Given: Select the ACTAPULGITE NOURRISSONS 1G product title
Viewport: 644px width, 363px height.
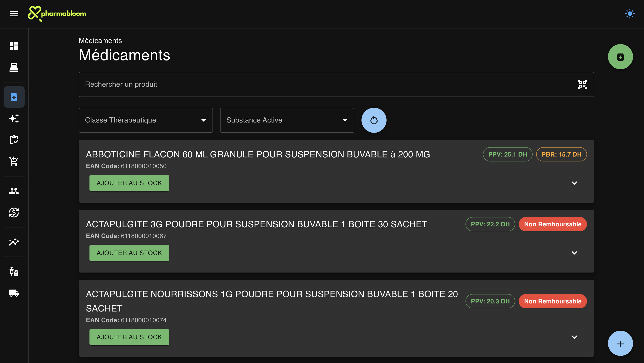Looking at the screenshot, I should pos(272,301).
